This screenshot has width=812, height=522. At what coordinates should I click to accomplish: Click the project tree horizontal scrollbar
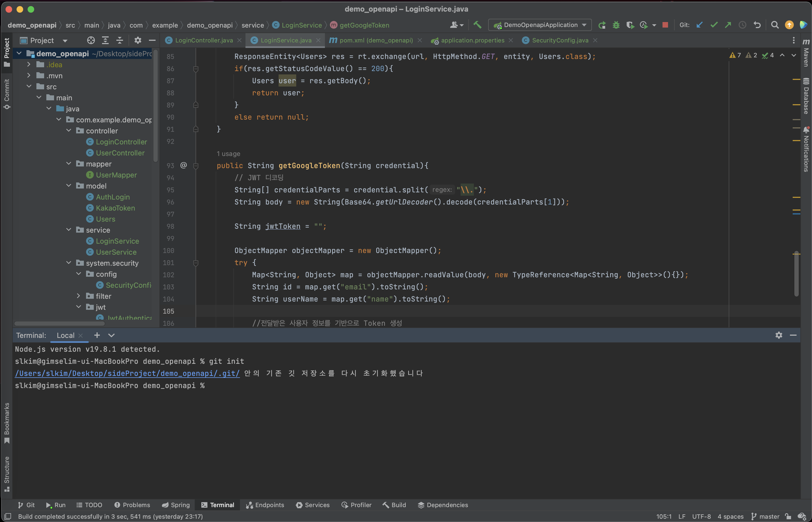pyautogui.click(x=59, y=324)
